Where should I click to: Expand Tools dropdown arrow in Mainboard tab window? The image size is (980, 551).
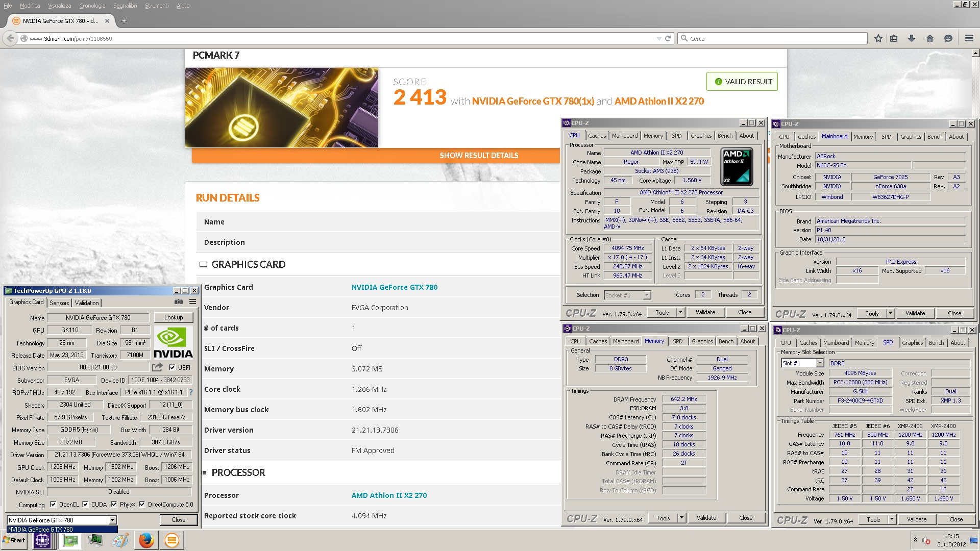[x=890, y=313]
